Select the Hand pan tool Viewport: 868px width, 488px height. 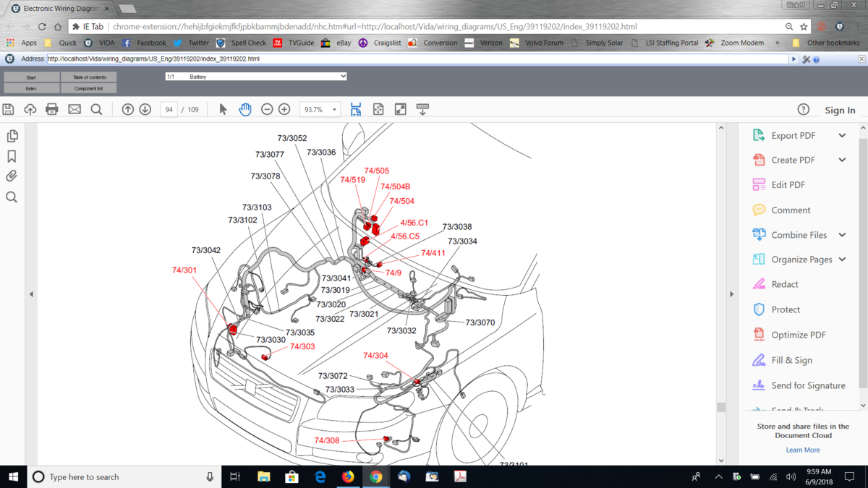coord(245,109)
